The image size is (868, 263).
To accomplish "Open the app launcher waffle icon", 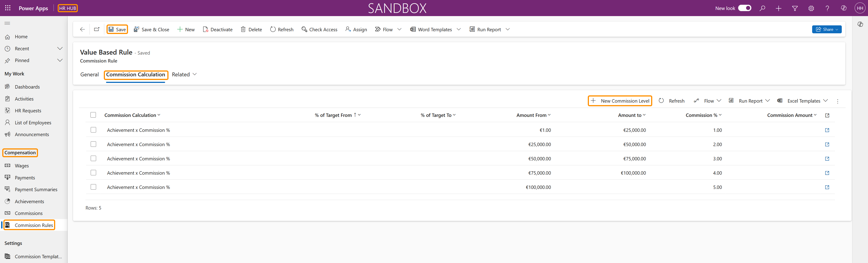I will (x=8, y=8).
